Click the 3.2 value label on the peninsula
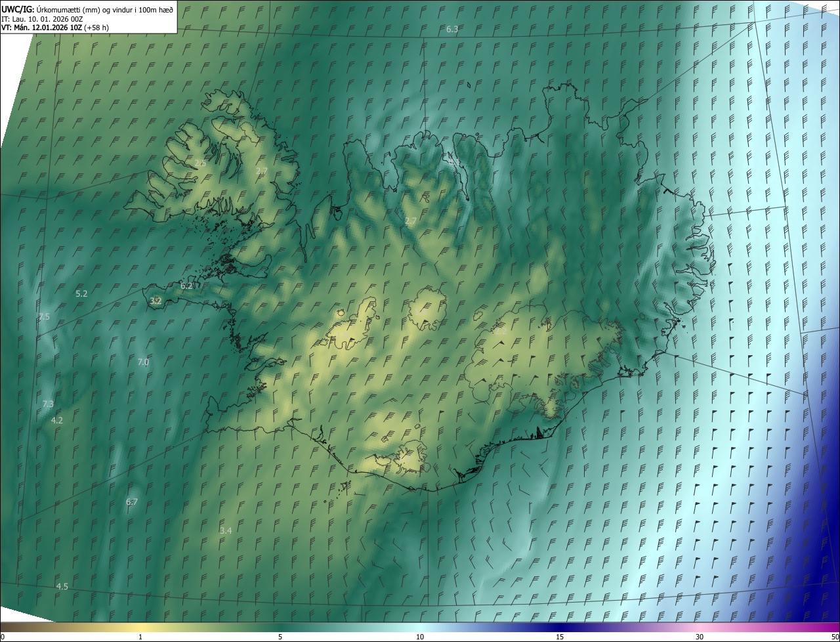840x642 pixels. point(156,301)
